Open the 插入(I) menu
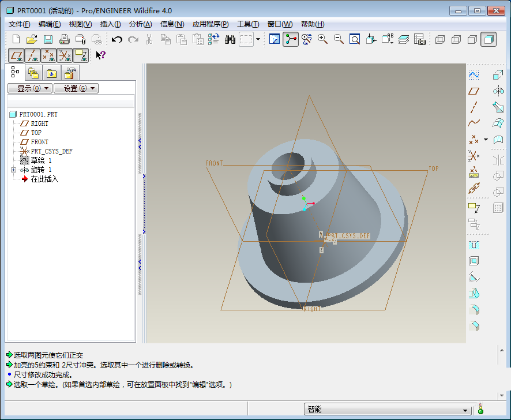511x420 pixels. click(111, 24)
